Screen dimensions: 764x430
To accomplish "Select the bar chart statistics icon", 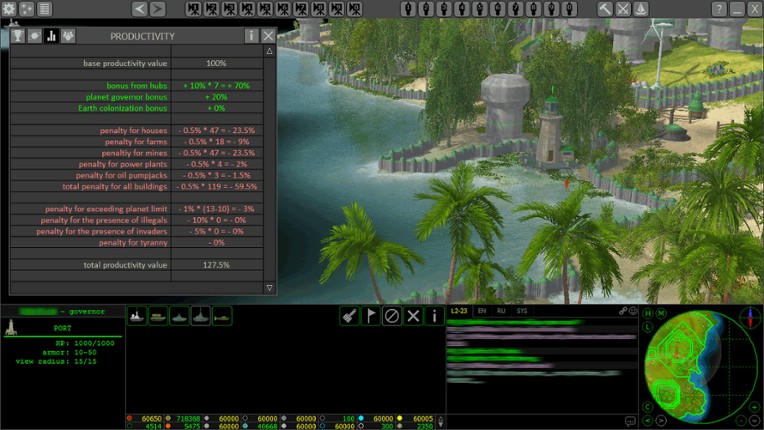I will click(51, 36).
